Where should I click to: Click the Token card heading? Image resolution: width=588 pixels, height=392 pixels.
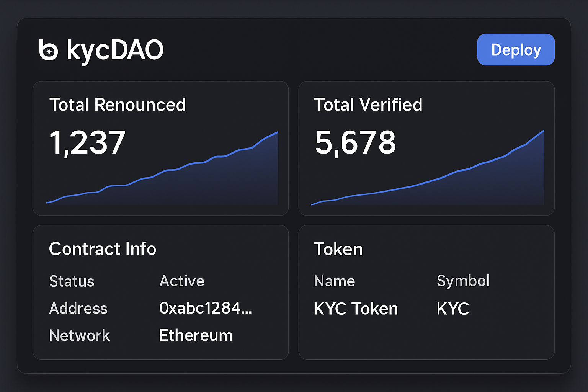point(338,249)
